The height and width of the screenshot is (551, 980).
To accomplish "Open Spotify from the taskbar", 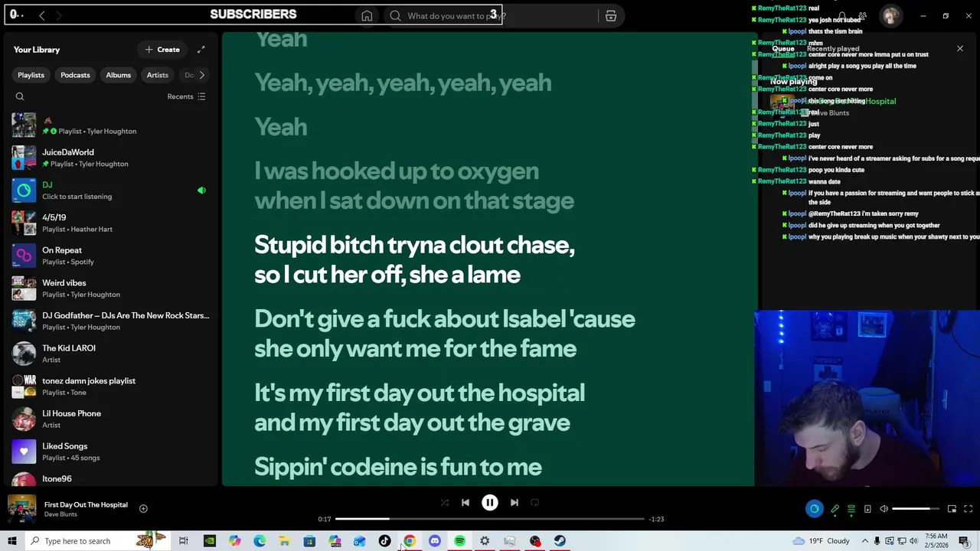I will click(x=459, y=541).
